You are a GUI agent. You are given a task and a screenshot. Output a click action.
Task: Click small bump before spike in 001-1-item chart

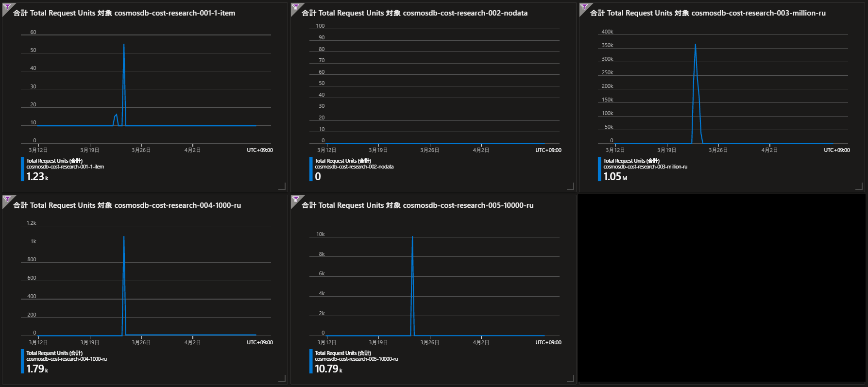click(116, 116)
